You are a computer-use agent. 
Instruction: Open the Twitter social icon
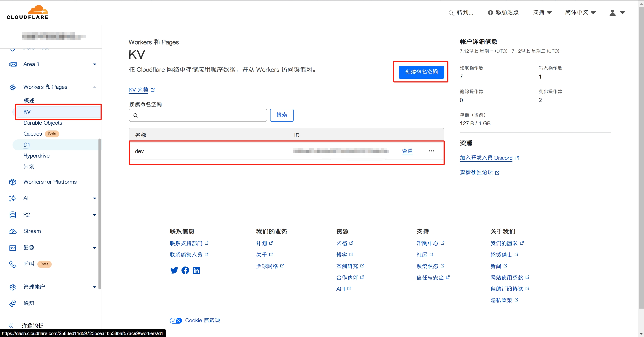point(174,270)
